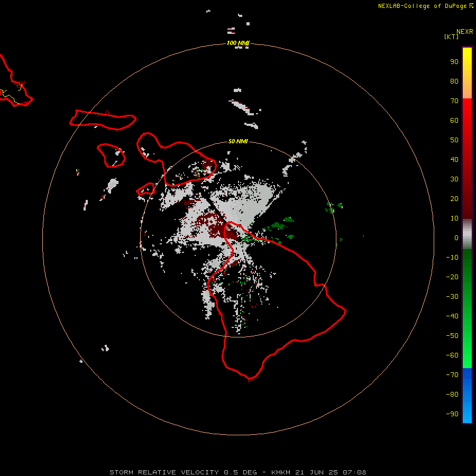The image size is (476, 476).
Task: Click the 50 NMI range ring label
Action: [x=238, y=141]
